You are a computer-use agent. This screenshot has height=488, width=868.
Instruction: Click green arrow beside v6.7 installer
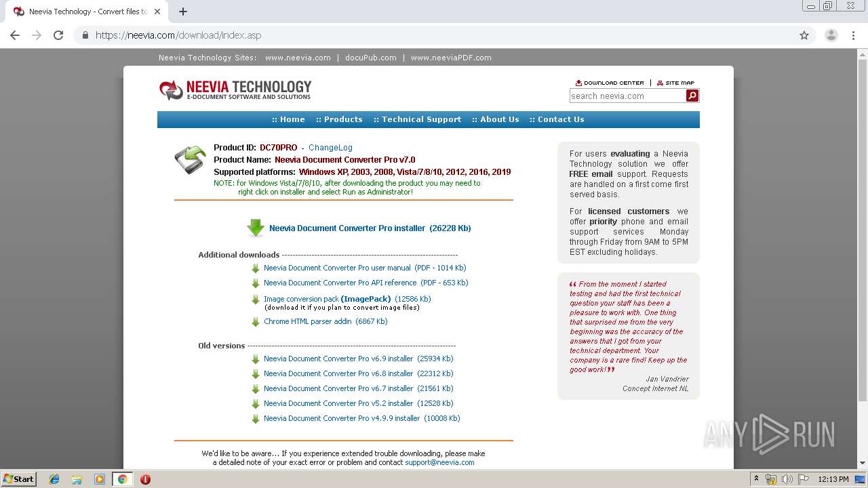tap(256, 389)
